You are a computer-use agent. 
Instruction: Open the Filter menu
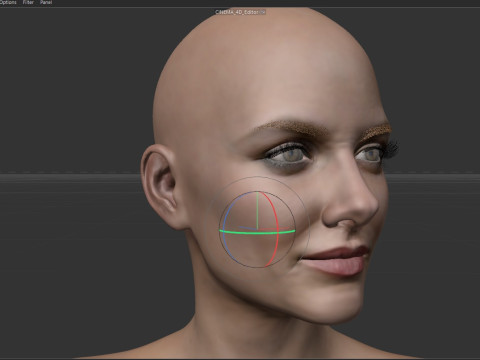pos(28,2)
